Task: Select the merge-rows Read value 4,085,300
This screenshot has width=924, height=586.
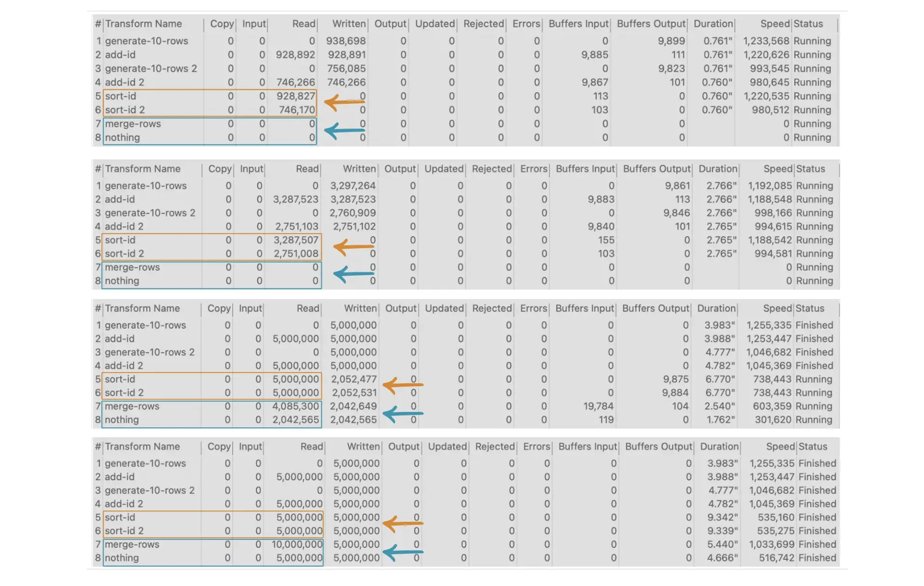Action: [295, 406]
